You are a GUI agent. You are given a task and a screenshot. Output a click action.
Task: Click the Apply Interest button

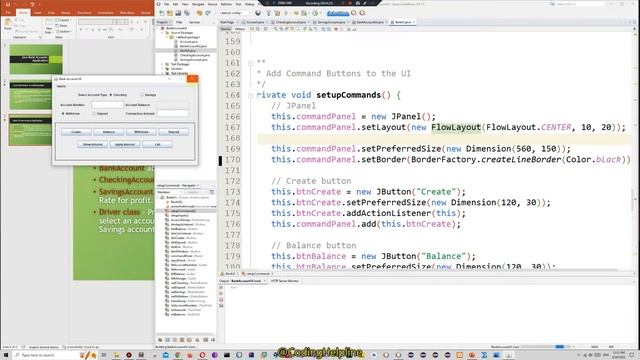point(125,144)
